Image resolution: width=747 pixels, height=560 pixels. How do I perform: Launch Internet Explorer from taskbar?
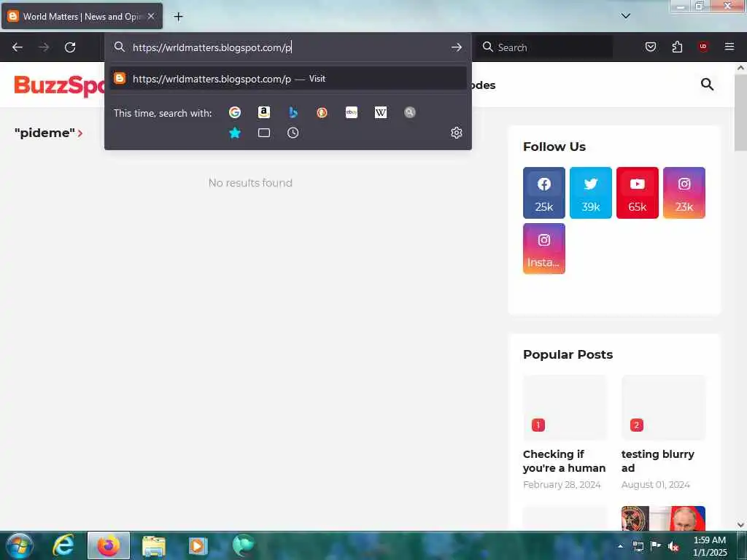[x=63, y=545]
